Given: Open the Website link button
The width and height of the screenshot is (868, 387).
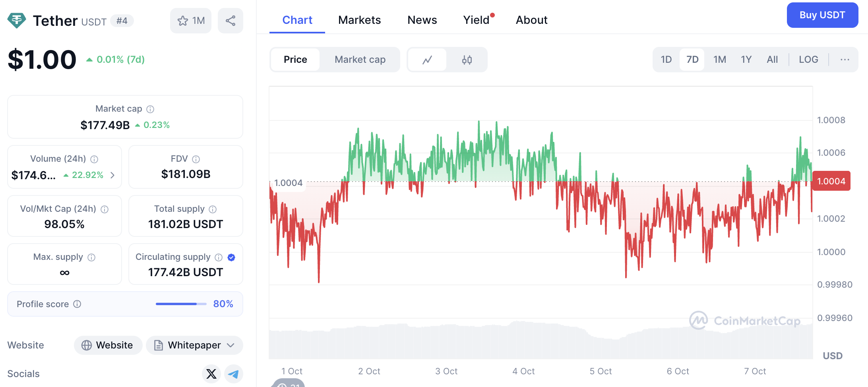Looking at the screenshot, I should coord(108,345).
